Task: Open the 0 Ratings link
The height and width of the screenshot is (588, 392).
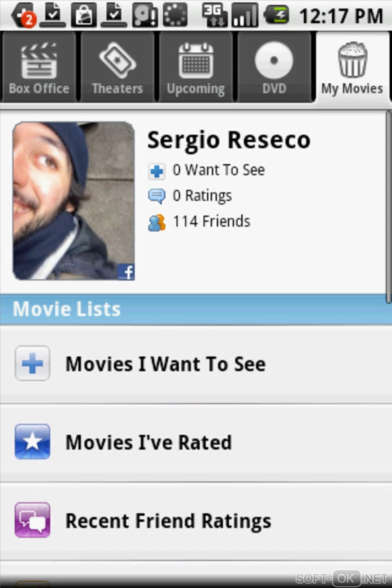Action: tap(202, 196)
